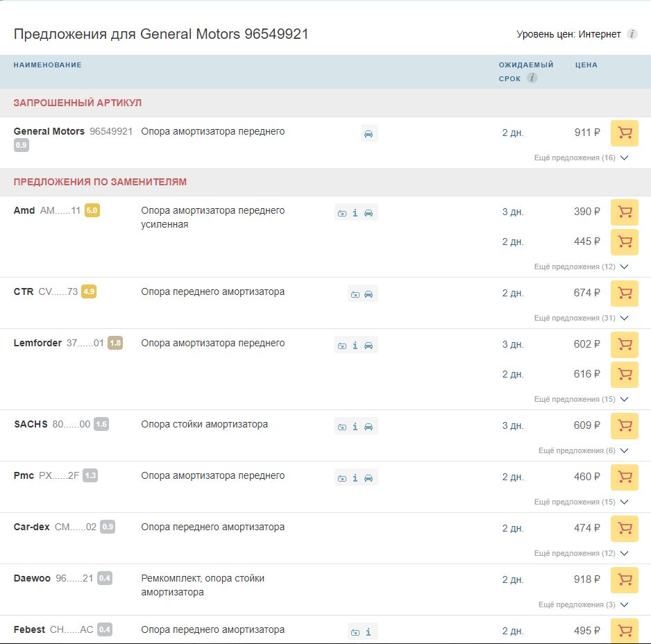Viewport: 651px width, 644px height.
Task: Add Lemforder 602 ₽ offer to cart
Action: 624,345
